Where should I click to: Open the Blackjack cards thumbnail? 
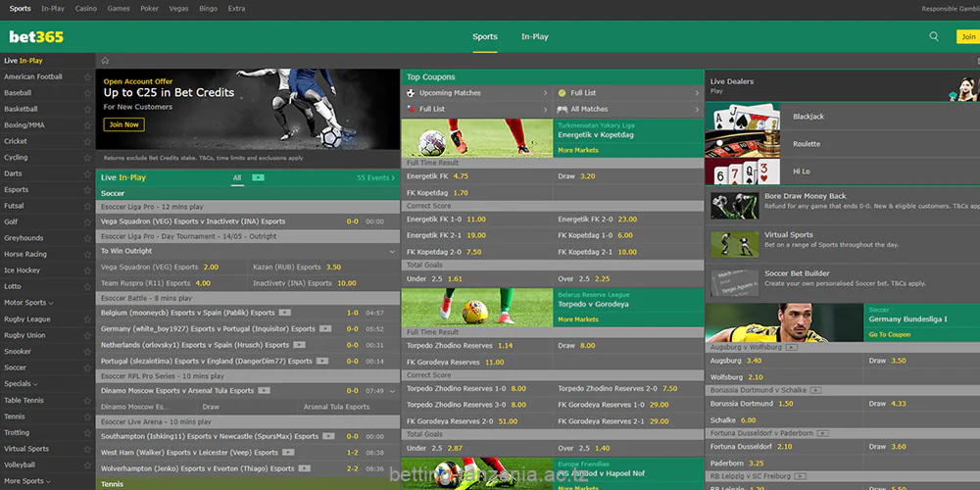point(743,117)
